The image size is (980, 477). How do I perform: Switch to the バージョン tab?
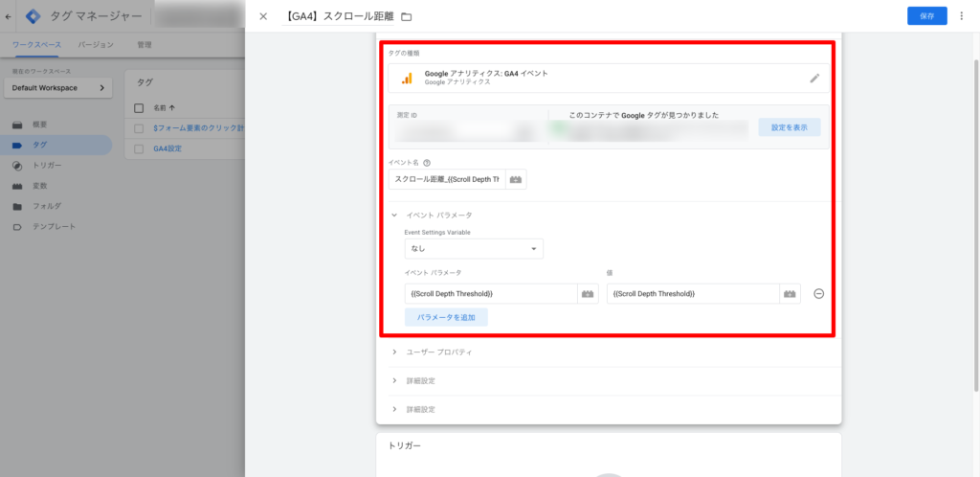pos(96,45)
